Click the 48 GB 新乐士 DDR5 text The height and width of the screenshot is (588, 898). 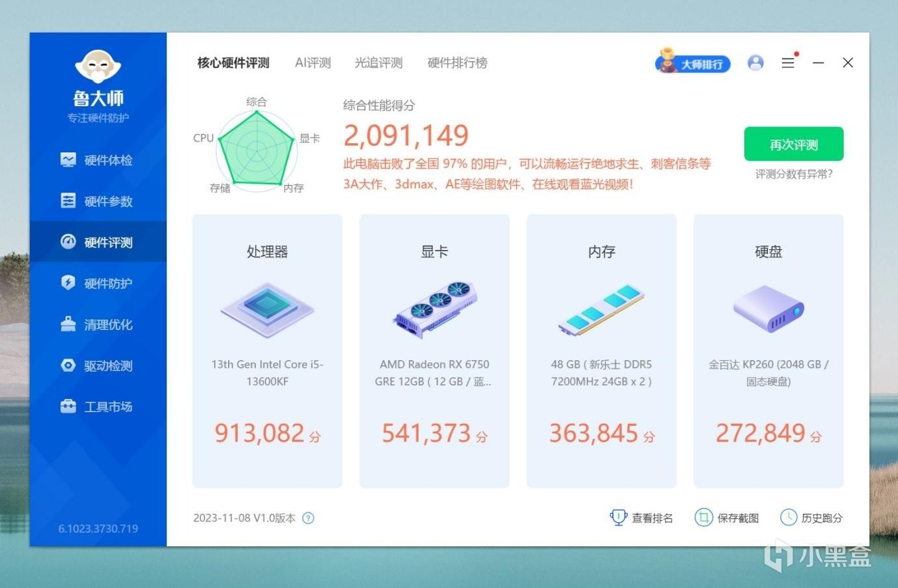(x=601, y=373)
